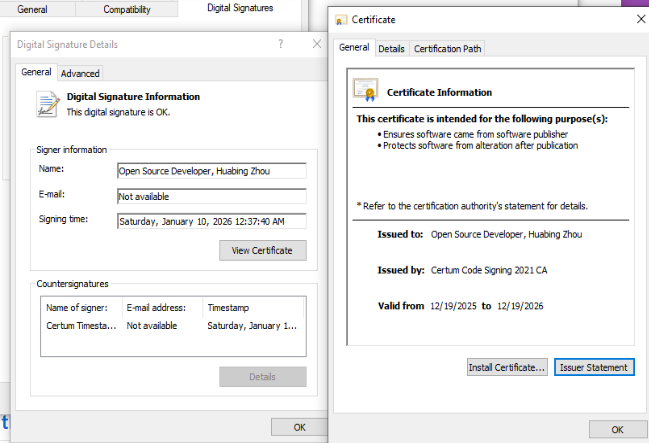Close the Digital Signature Details dialog
649x443 pixels.
point(317,44)
